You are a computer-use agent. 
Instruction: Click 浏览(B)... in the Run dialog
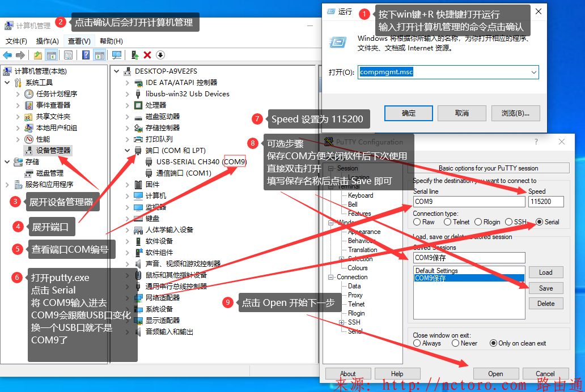pyautogui.click(x=516, y=113)
